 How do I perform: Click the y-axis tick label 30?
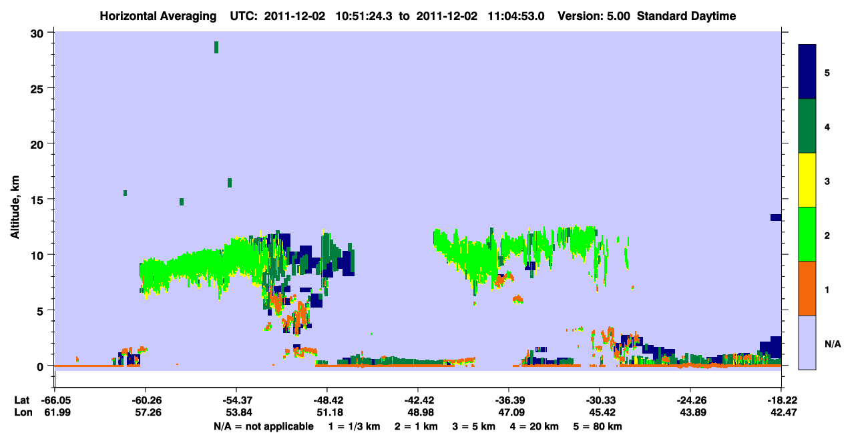[x=38, y=33]
